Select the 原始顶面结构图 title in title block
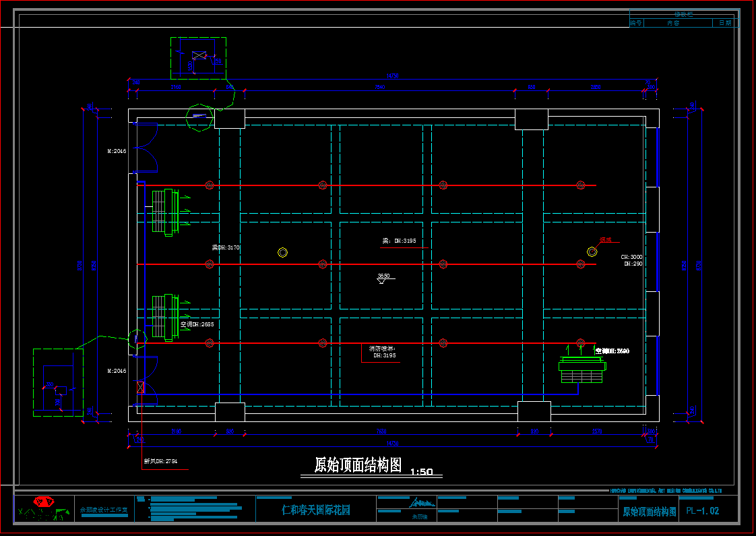 tap(650, 512)
